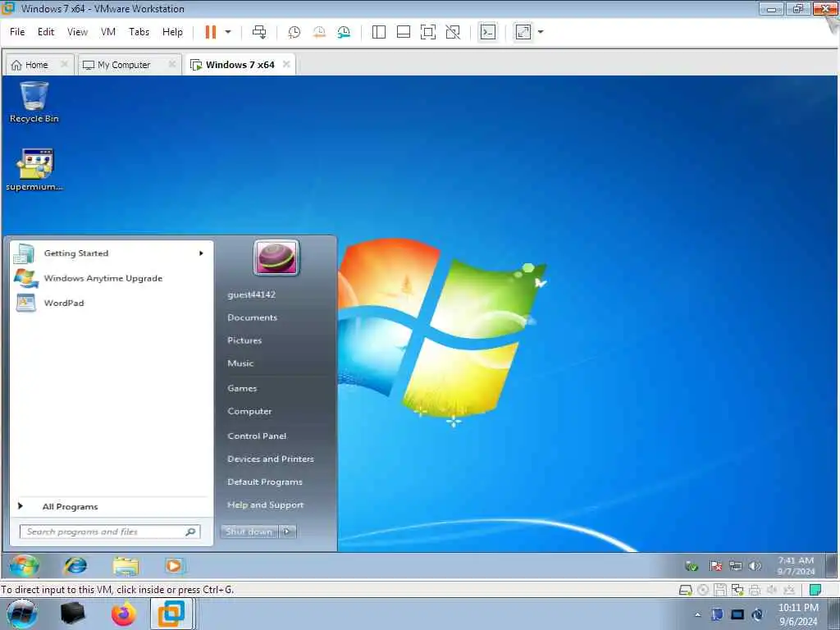Open Music from Start menu
Image resolution: width=840 pixels, height=630 pixels.
[240, 363]
